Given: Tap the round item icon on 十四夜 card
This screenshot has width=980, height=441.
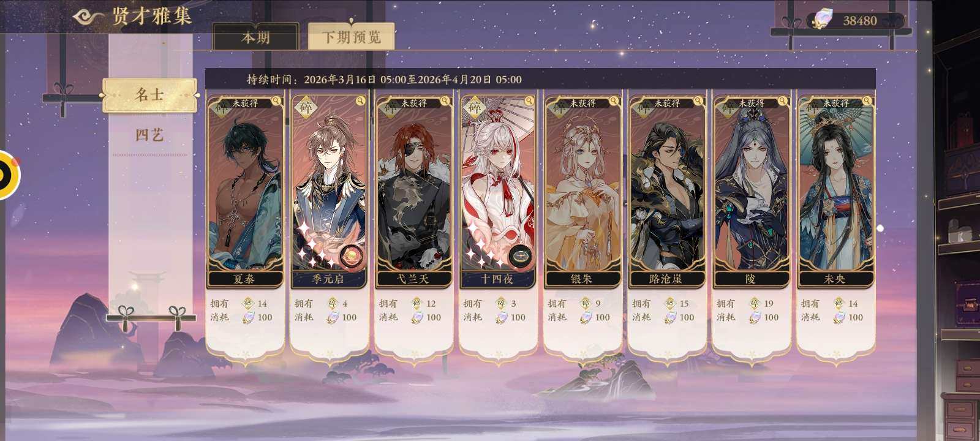Looking at the screenshot, I should pos(520,256).
